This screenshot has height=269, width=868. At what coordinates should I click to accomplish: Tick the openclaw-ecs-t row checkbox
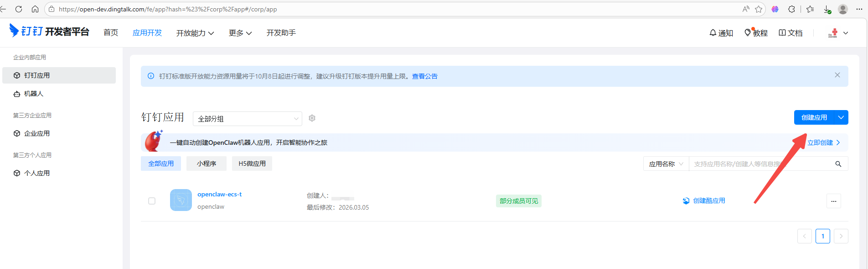[x=152, y=201]
